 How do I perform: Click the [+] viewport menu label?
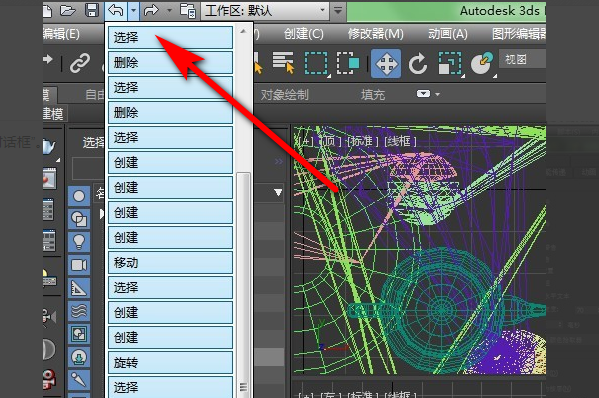click(305, 141)
